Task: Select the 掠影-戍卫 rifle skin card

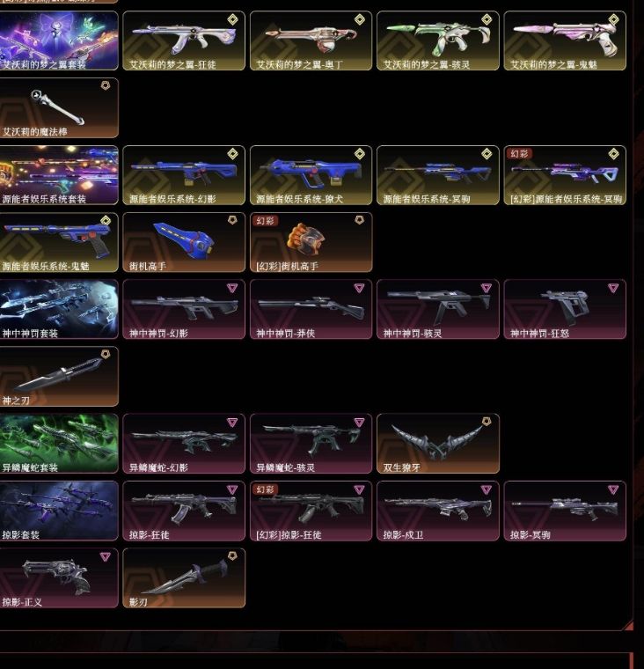Action: 438,511
